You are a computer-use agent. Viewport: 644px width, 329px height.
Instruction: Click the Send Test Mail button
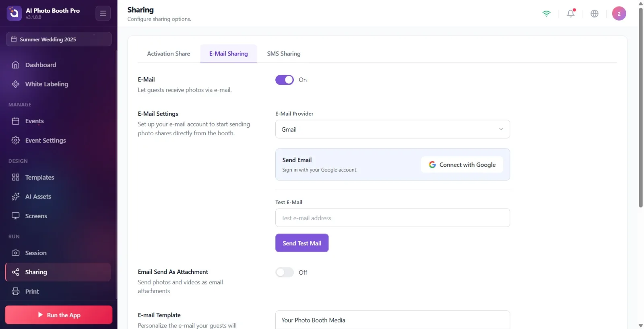pos(302,243)
